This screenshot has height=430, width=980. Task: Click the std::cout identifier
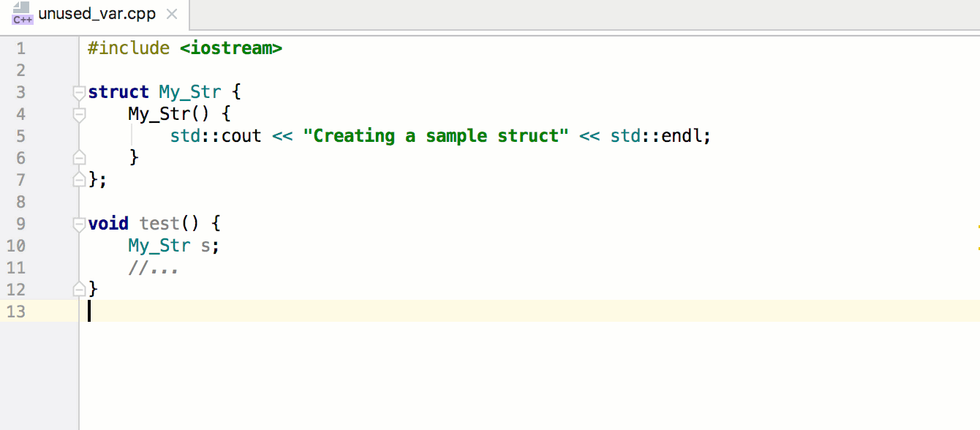pyautogui.click(x=216, y=136)
